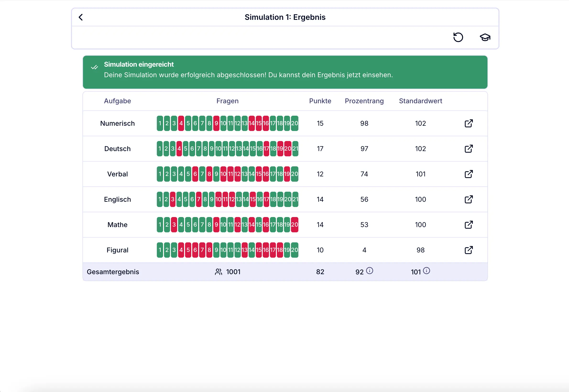Click participants icon beside 1001
Viewport: 569px width, 392px height.
[219, 272]
